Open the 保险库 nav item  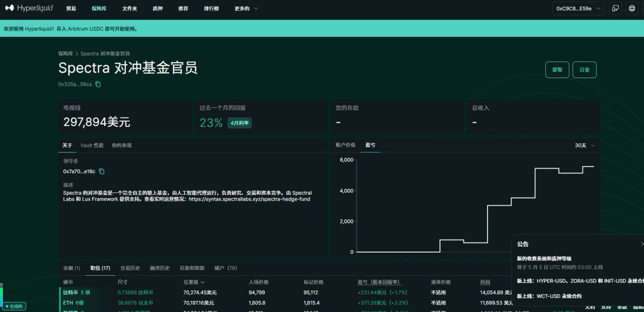(x=99, y=8)
